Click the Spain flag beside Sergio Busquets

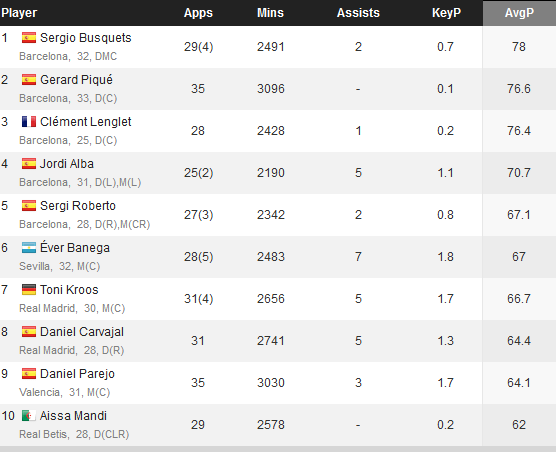tap(29, 38)
